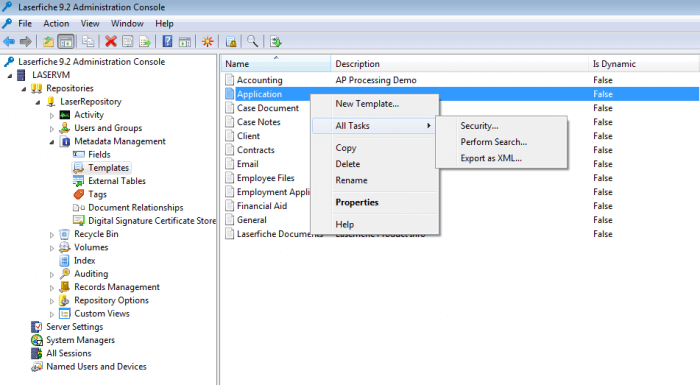Open the Help menu in menu bar

164,24
